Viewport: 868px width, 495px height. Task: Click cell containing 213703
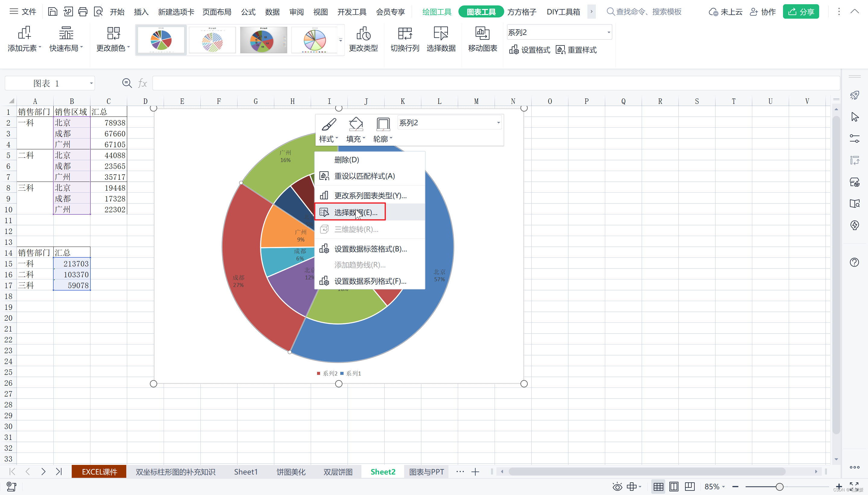[x=72, y=264]
